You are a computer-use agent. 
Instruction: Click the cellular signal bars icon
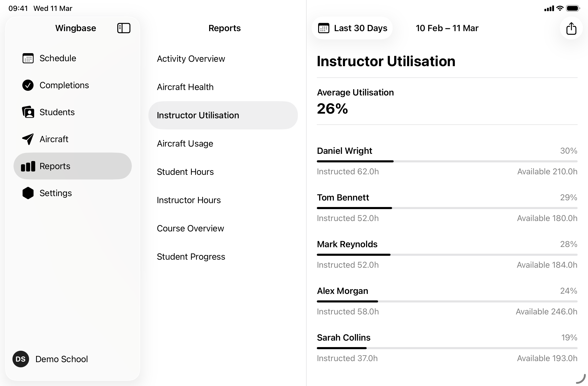[x=549, y=9]
